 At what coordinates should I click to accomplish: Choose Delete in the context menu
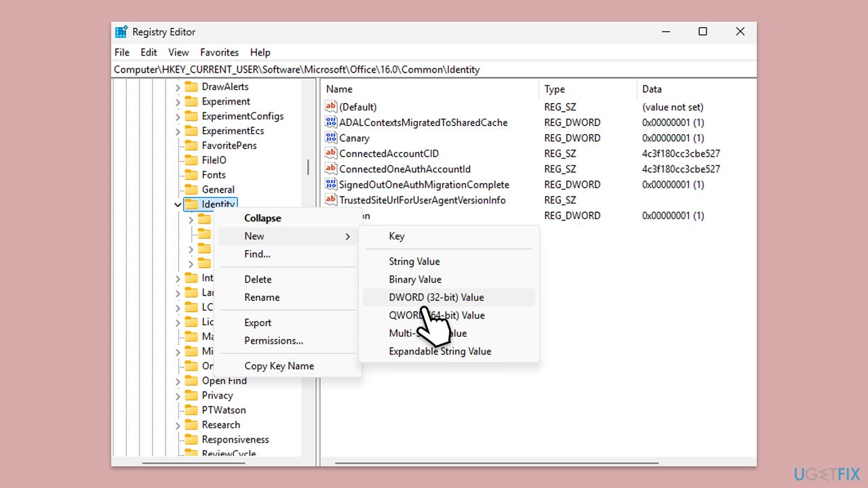[288, 279]
